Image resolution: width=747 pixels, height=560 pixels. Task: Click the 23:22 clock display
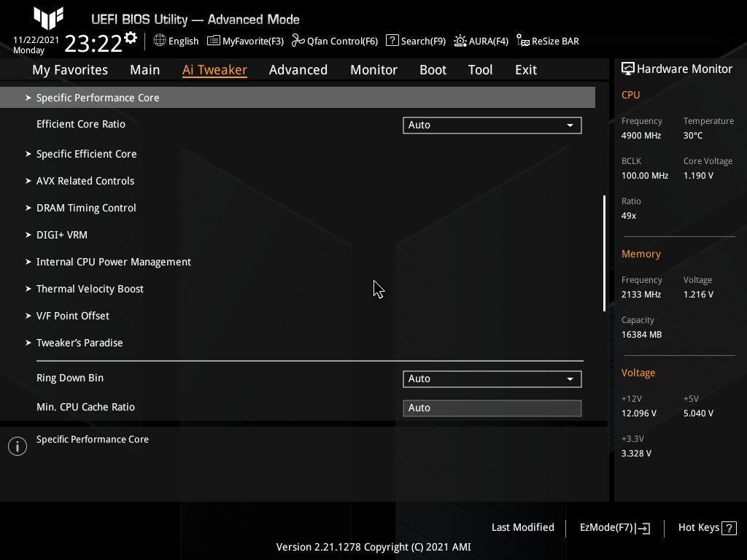pos(93,43)
